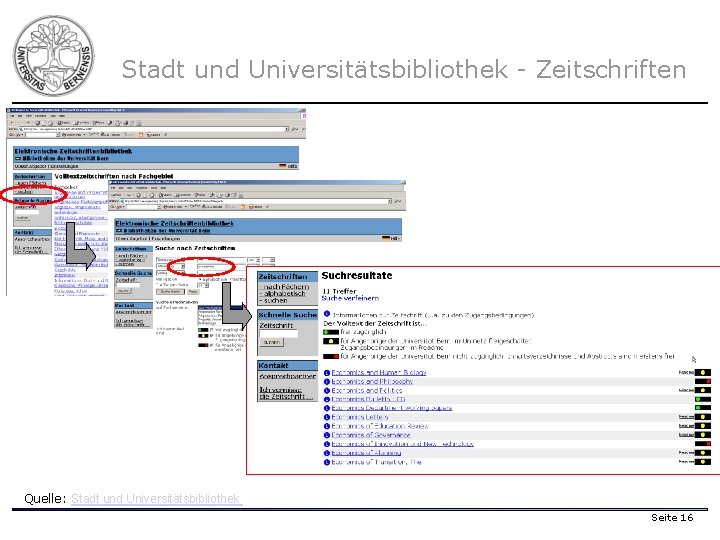
Task: Open Readme link beside Economics Letters
Action: [x=686, y=417]
